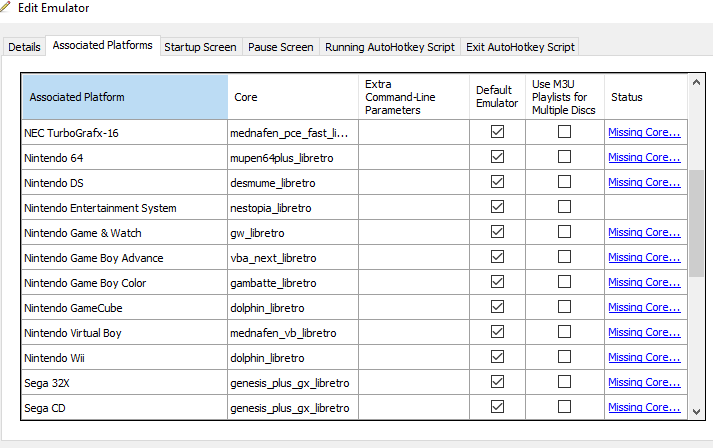Click the pencil Edit Emulator icon
The height and width of the screenshot is (448, 713).
click(x=5, y=6)
